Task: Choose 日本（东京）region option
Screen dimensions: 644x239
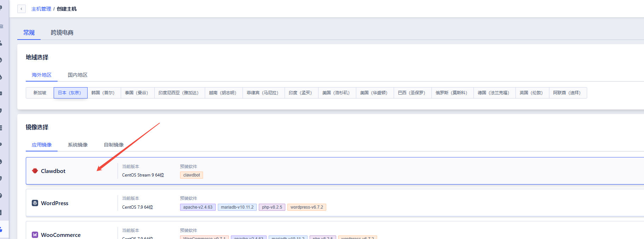Action: pyautogui.click(x=70, y=93)
